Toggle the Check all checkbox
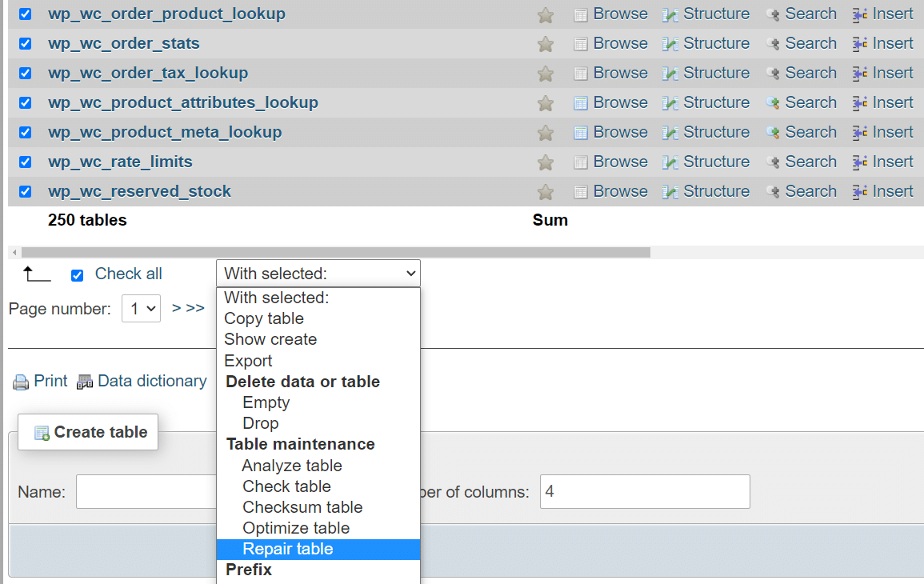The height and width of the screenshot is (584, 924). click(77, 274)
